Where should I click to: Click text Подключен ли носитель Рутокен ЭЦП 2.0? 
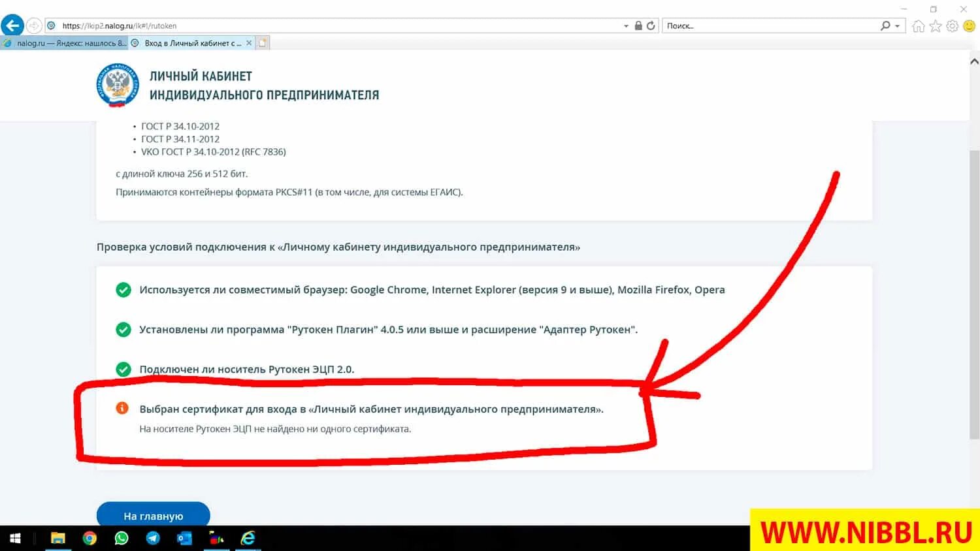[246, 370]
